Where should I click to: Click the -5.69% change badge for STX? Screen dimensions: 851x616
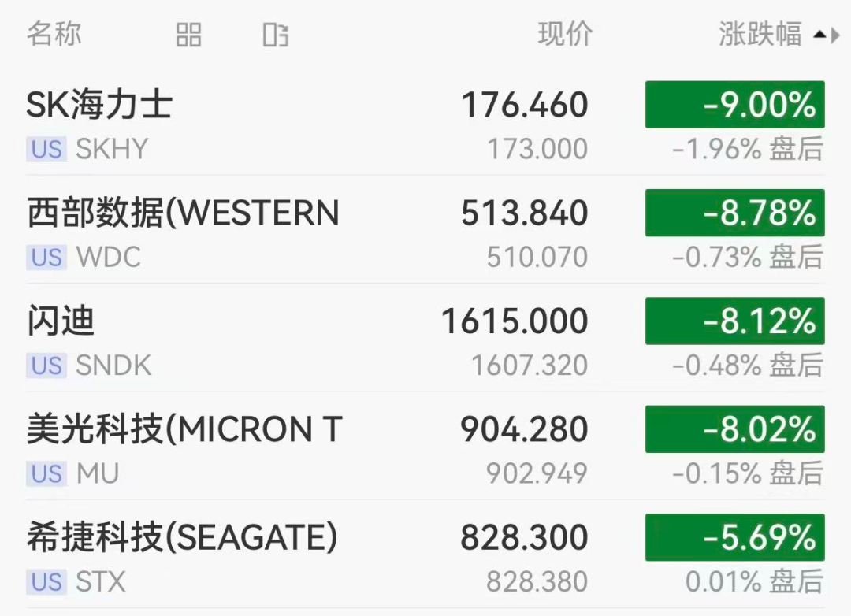tap(735, 537)
